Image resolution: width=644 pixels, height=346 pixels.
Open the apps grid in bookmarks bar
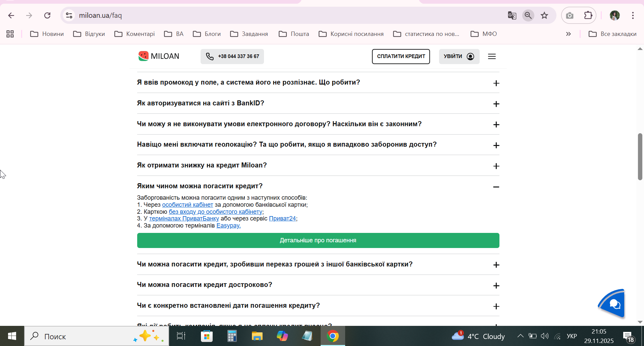tap(10, 34)
